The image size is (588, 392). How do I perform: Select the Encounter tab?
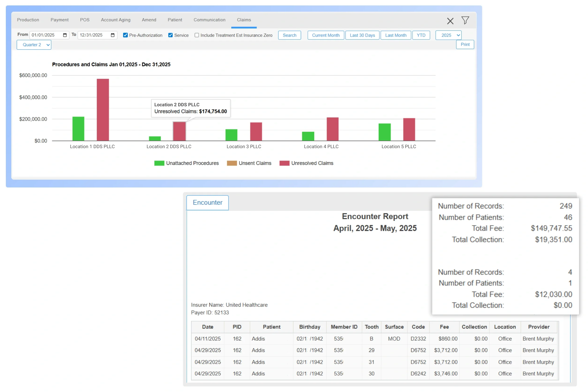[x=207, y=202]
